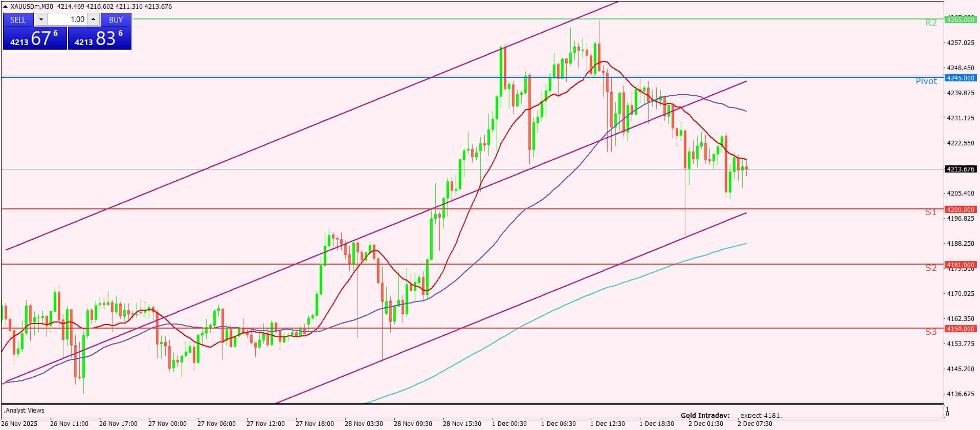Click the 1 Dec 12:30 time label
Viewport: 980px width, 430px height.
tap(608, 424)
